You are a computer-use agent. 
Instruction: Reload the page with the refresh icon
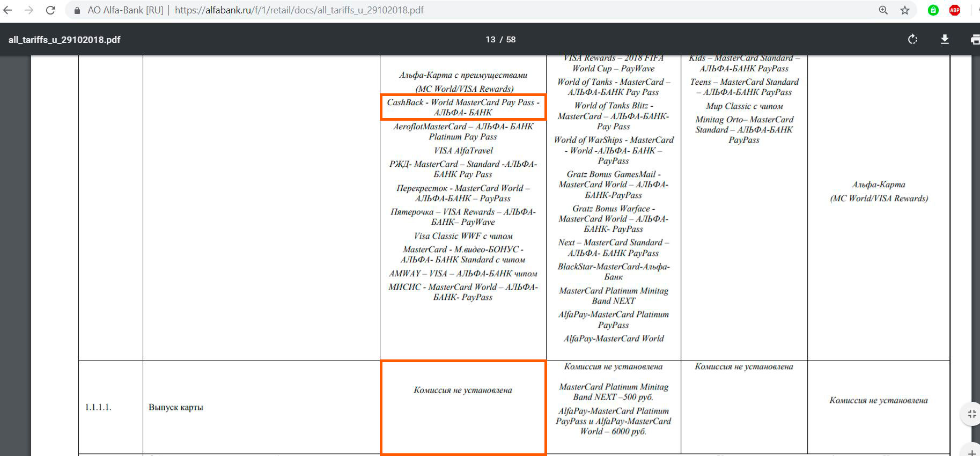50,10
